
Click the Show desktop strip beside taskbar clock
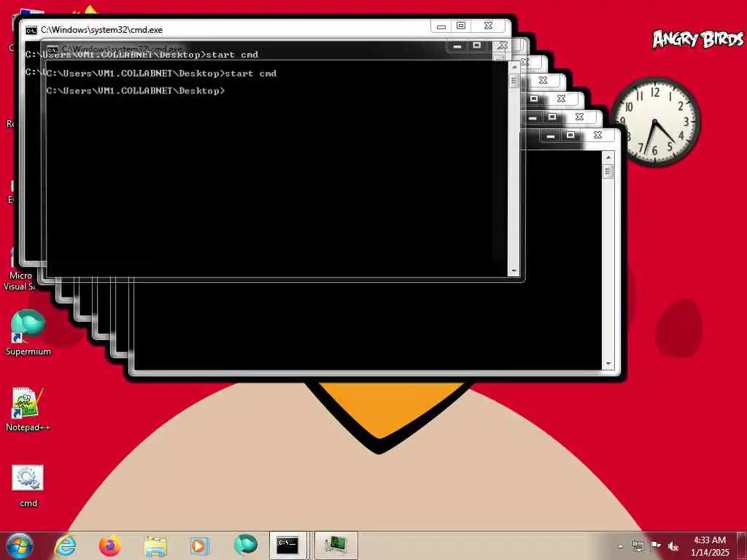click(x=742, y=545)
